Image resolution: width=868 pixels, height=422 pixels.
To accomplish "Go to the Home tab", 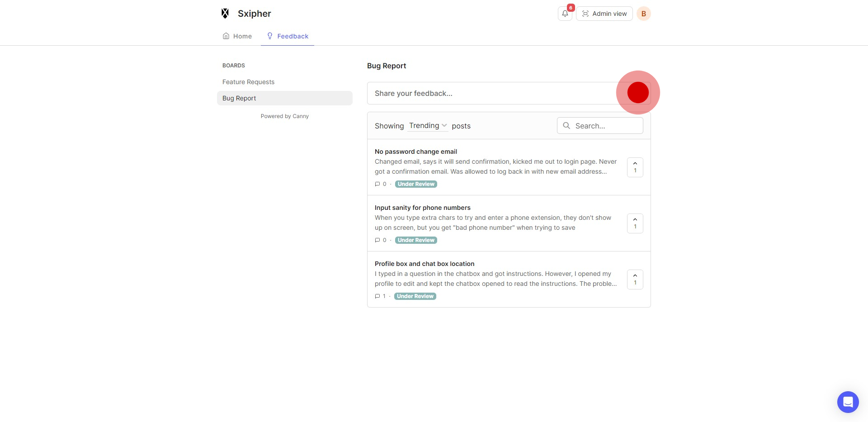I will [x=237, y=36].
